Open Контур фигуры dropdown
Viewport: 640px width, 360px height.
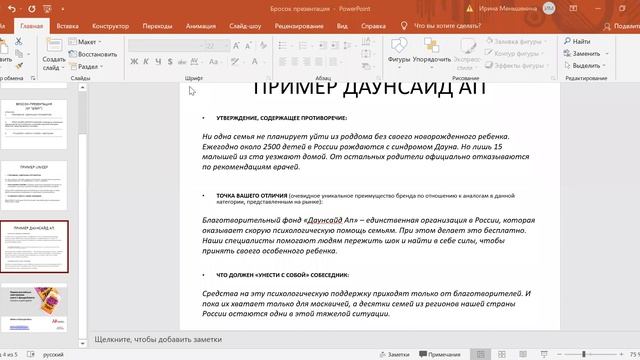(514, 53)
